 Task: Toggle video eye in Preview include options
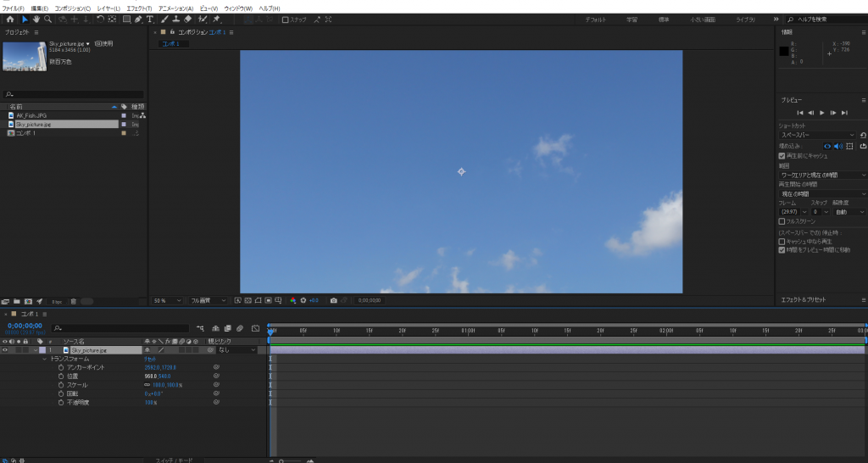(827, 146)
